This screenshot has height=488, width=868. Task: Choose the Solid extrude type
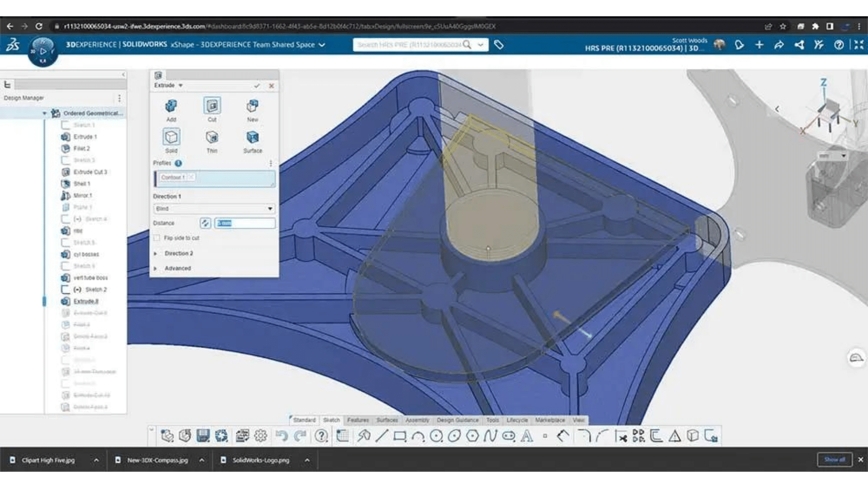click(x=171, y=141)
